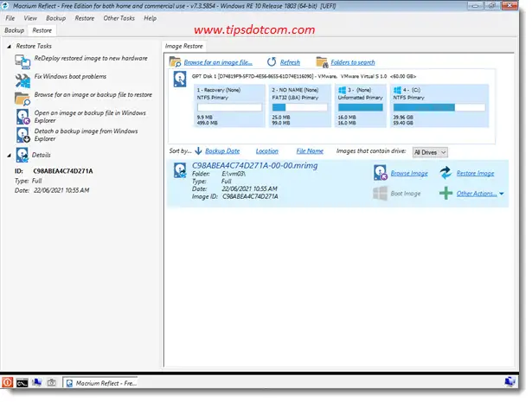Sort images by Backup Date
The image size is (532, 402).
pos(222,150)
